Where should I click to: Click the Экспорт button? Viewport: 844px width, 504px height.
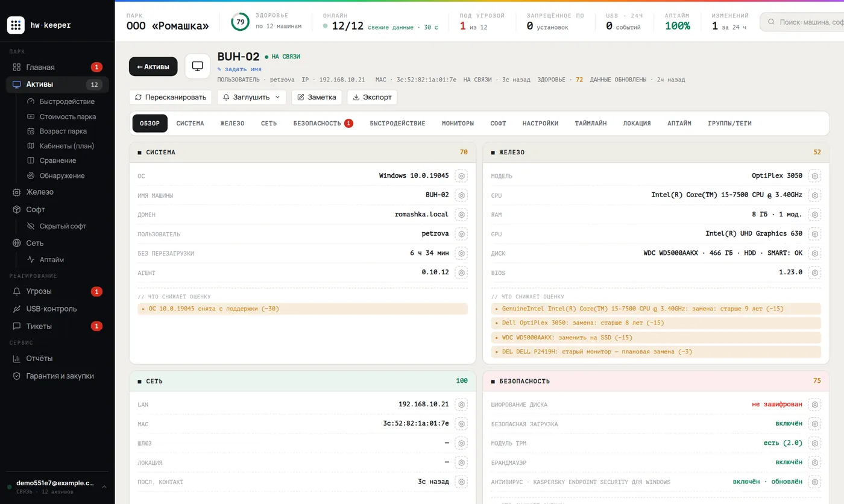(372, 97)
